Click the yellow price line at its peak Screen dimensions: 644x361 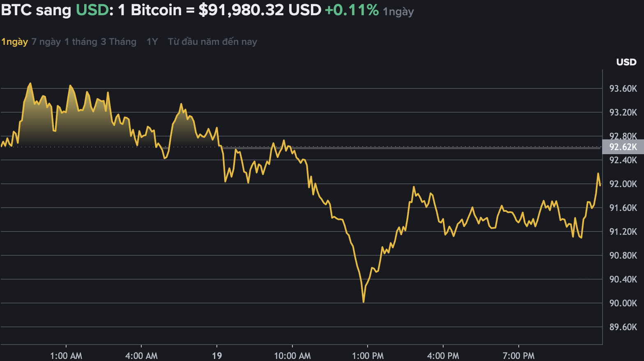click(30, 82)
